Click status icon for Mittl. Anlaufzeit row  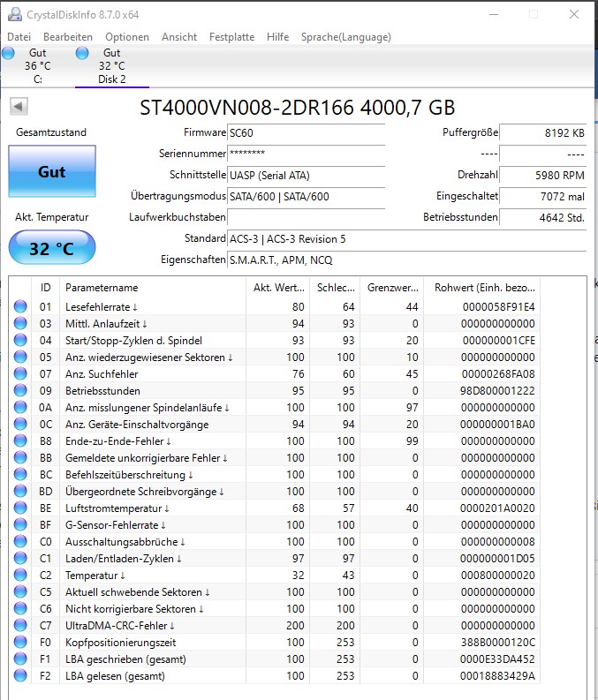(x=20, y=323)
